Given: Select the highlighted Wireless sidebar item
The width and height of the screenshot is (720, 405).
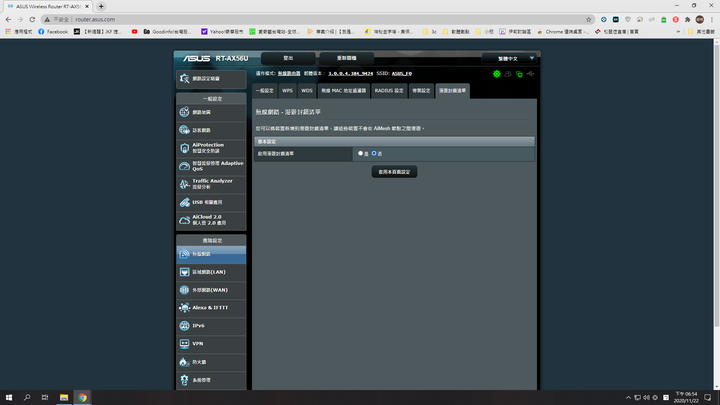Looking at the screenshot, I should pos(211,254).
